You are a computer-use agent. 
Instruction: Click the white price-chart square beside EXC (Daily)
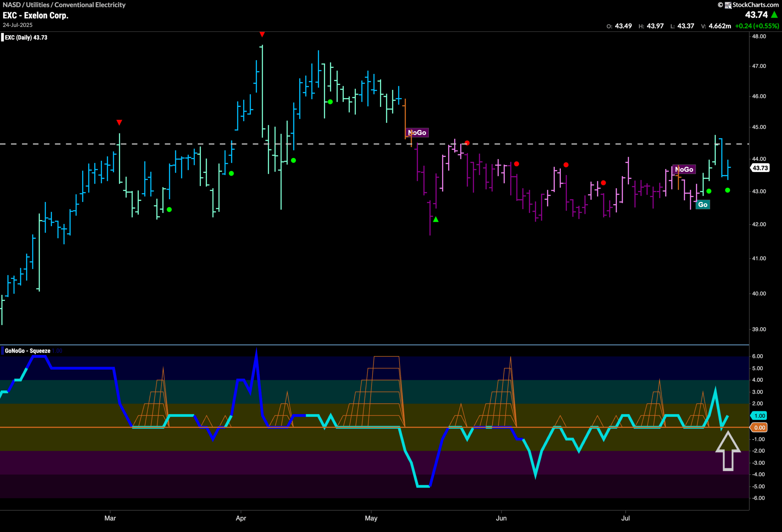(2, 37)
